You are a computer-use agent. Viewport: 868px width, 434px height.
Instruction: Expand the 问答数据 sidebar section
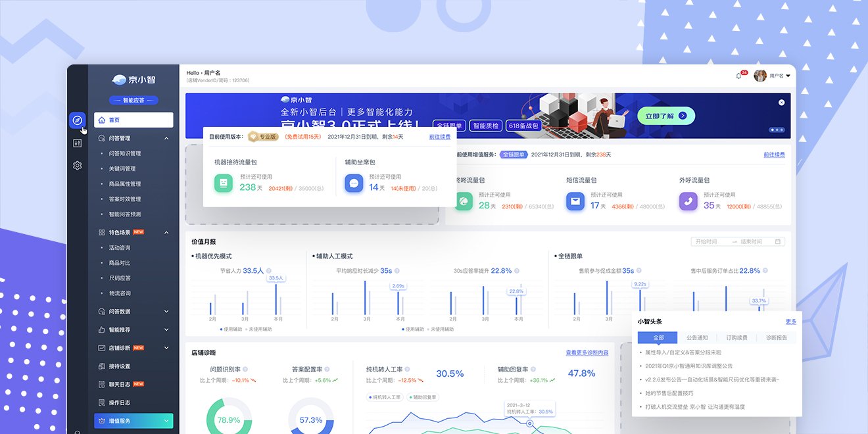point(166,312)
